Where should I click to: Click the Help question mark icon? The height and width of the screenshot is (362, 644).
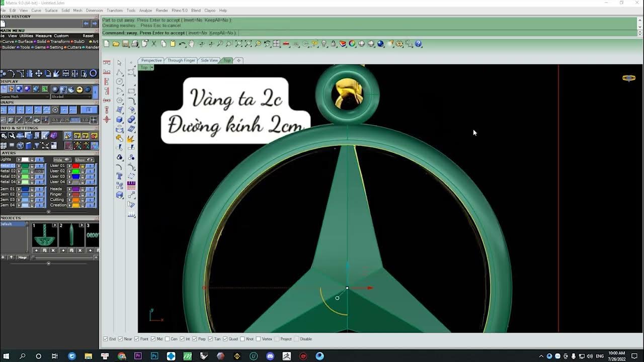[418, 44]
